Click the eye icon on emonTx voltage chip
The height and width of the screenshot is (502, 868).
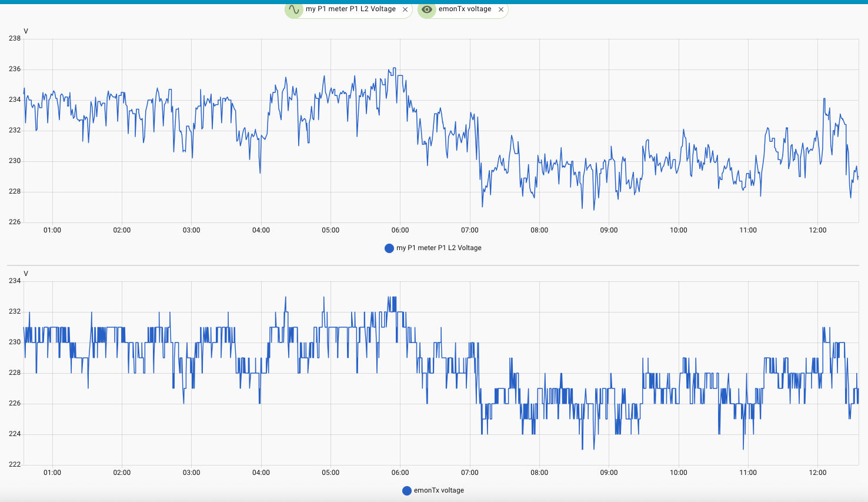click(427, 9)
